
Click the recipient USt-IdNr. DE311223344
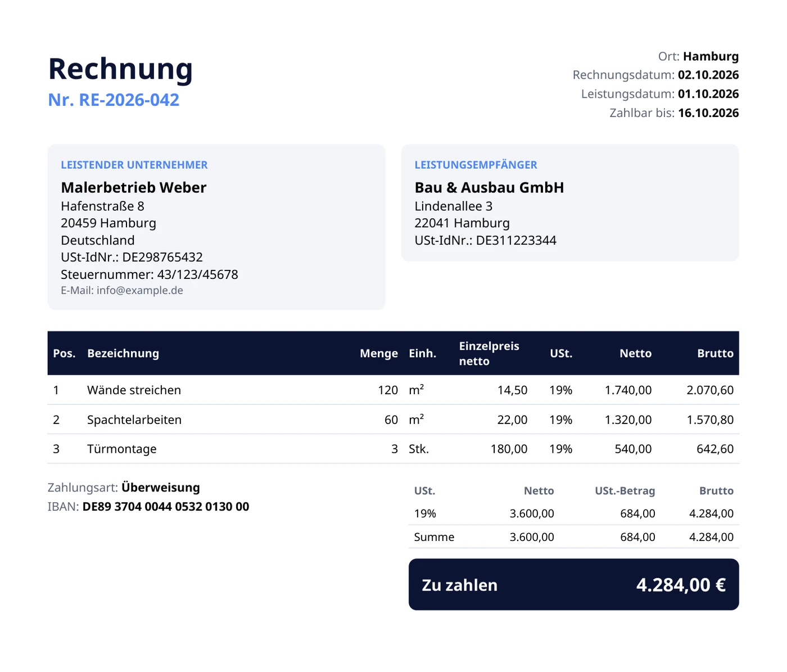[x=485, y=240]
